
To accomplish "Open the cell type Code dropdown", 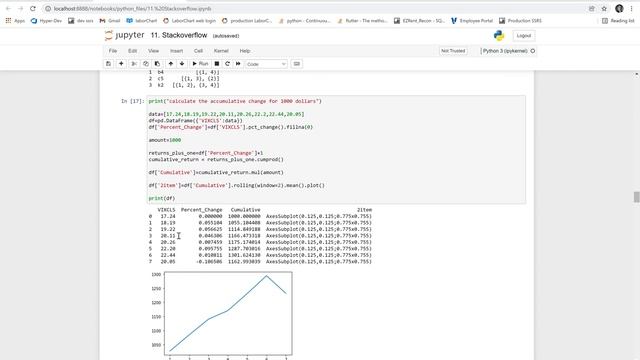I will click(266, 64).
